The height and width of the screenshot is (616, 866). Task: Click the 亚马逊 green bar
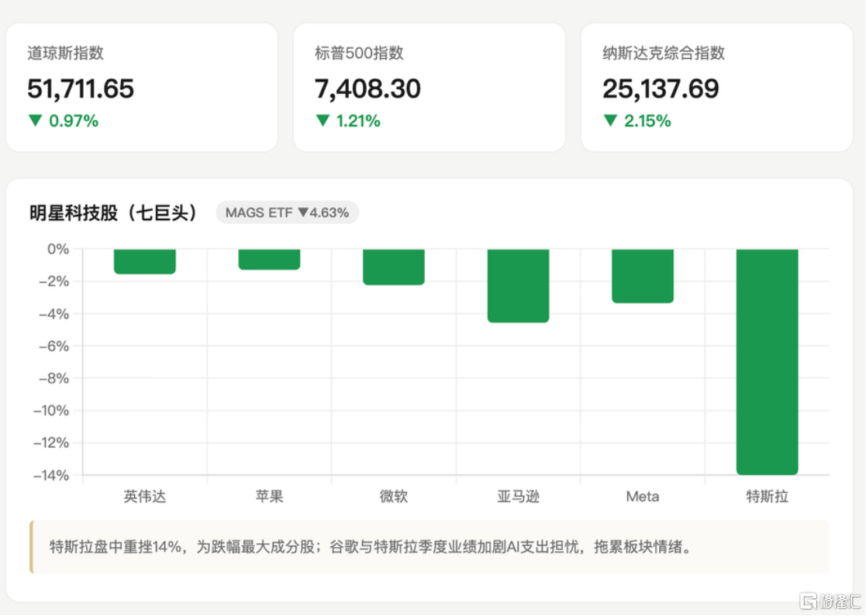518,286
